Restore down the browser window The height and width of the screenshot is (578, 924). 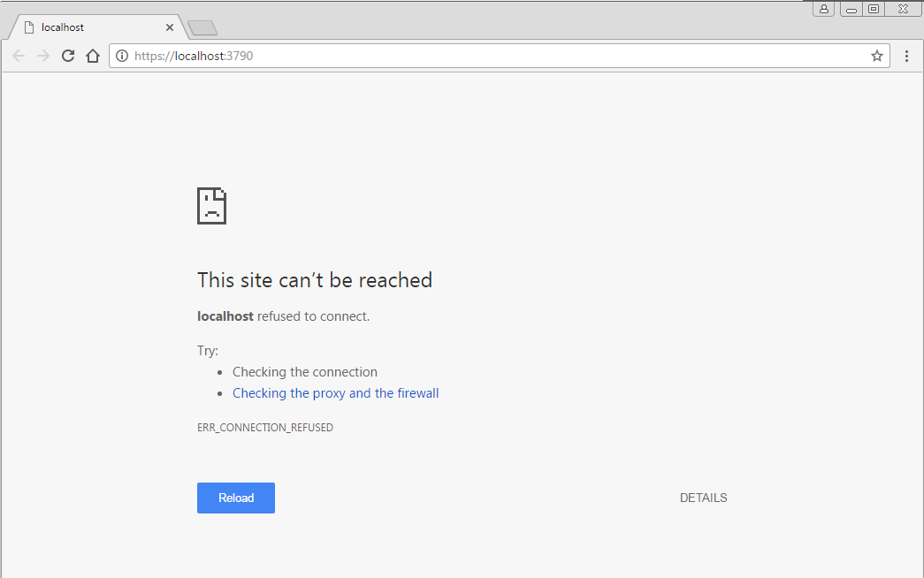(x=874, y=9)
